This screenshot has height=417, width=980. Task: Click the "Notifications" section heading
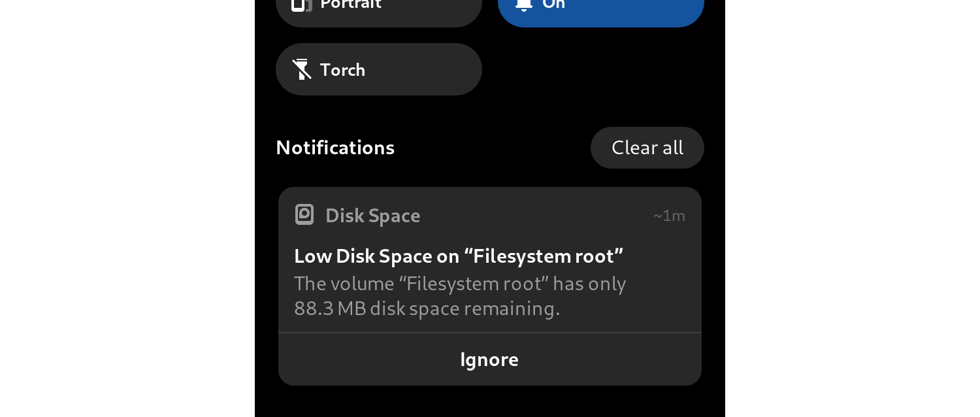pos(335,148)
